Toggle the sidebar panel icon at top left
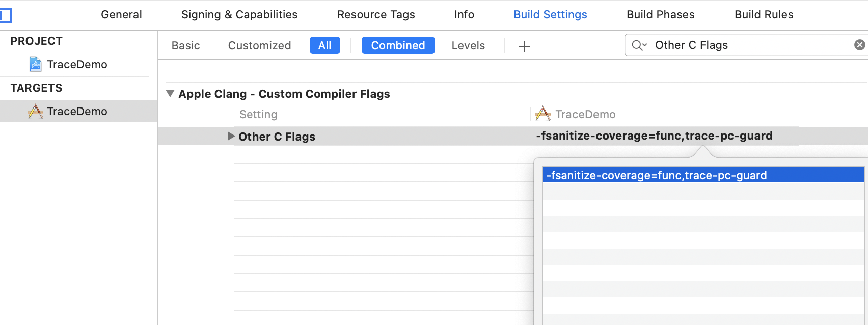The height and width of the screenshot is (325, 868). coord(6,15)
